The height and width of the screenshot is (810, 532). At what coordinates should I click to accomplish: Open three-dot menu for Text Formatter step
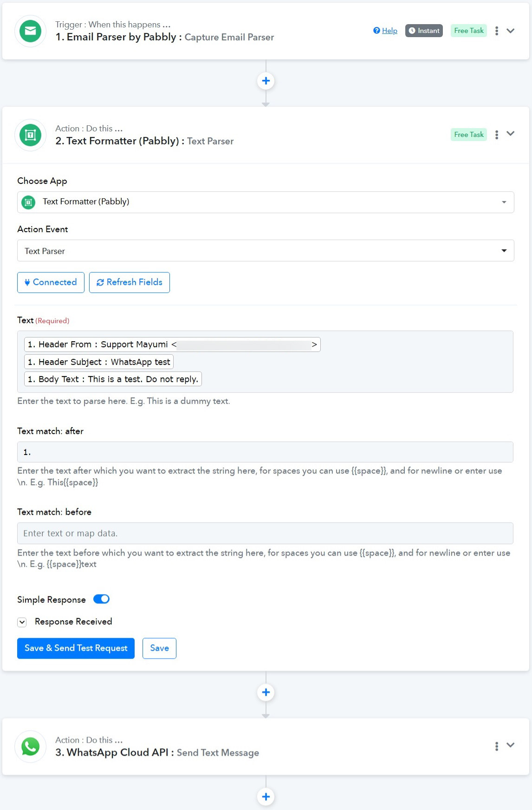(x=497, y=135)
